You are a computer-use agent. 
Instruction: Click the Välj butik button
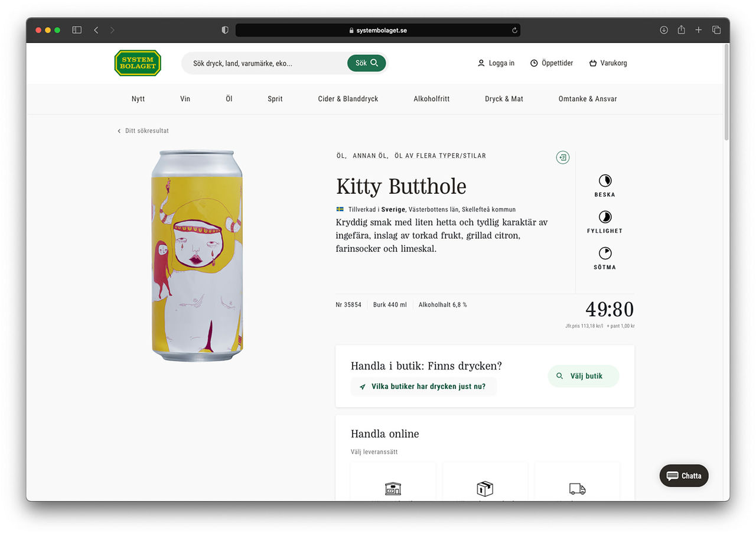click(x=584, y=376)
